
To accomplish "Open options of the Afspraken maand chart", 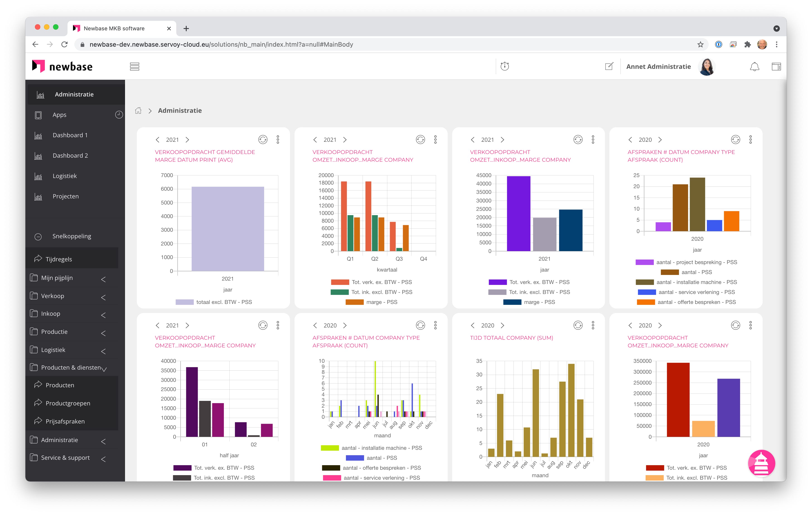I will 435,325.
